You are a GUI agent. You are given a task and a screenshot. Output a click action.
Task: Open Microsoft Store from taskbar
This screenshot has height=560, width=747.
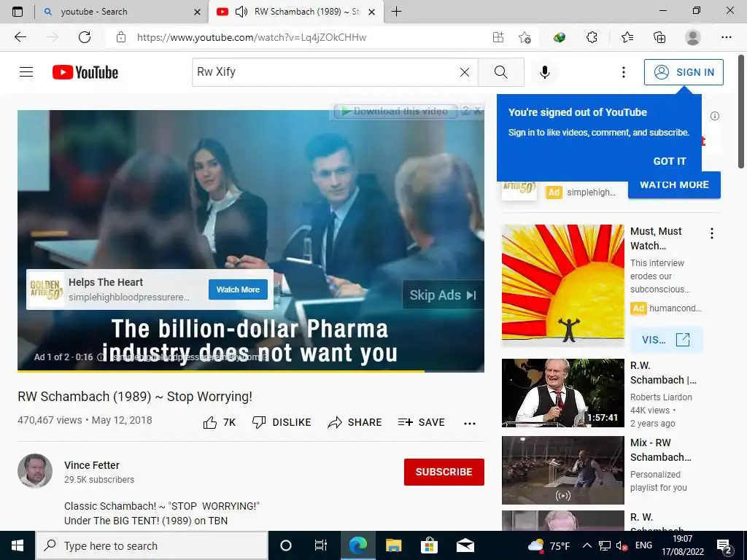pyautogui.click(x=429, y=545)
